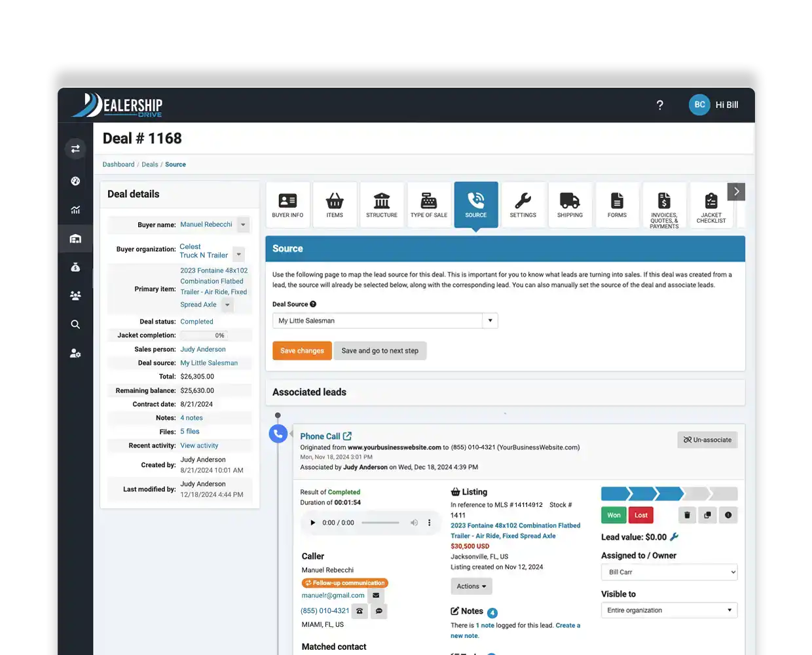This screenshot has width=812, height=655.
Task: Switch to the Settings tab
Action: [523, 204]
